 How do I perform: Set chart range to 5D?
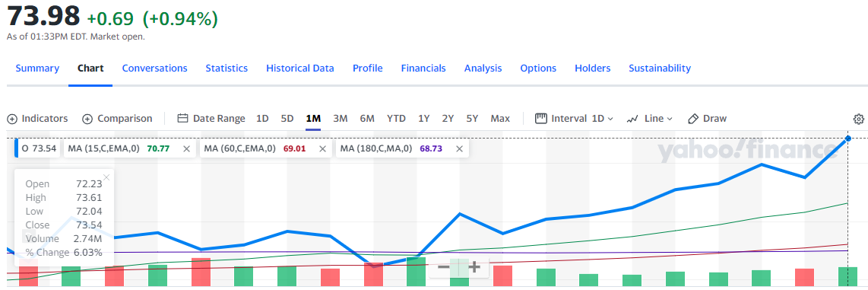click(287, 119)
